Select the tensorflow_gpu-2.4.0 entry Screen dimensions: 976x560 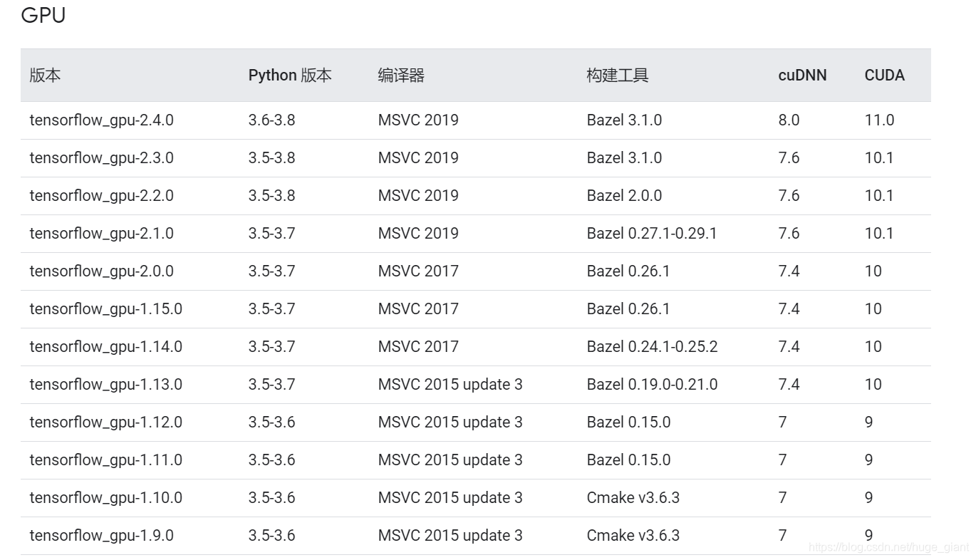tap(100, 120)
